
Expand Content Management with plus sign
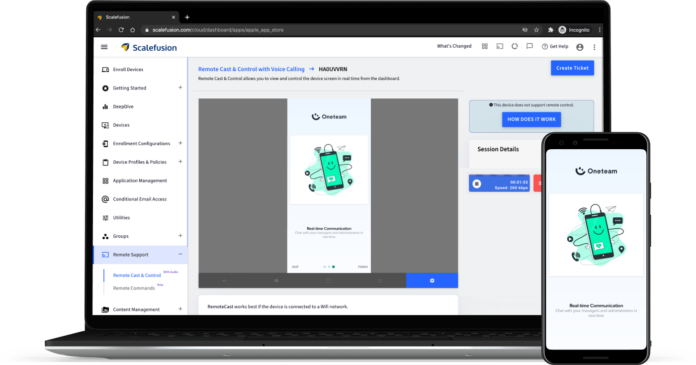[180, 309]
